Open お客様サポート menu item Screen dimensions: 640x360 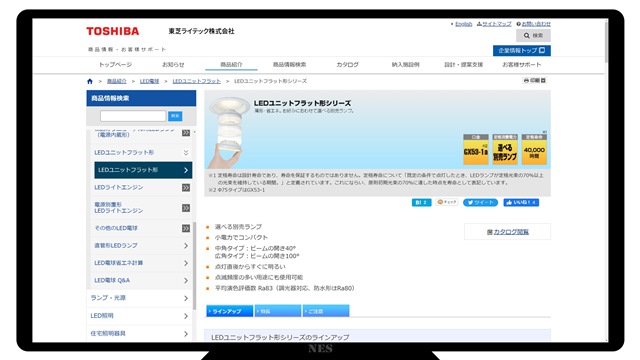pos(522,64)
